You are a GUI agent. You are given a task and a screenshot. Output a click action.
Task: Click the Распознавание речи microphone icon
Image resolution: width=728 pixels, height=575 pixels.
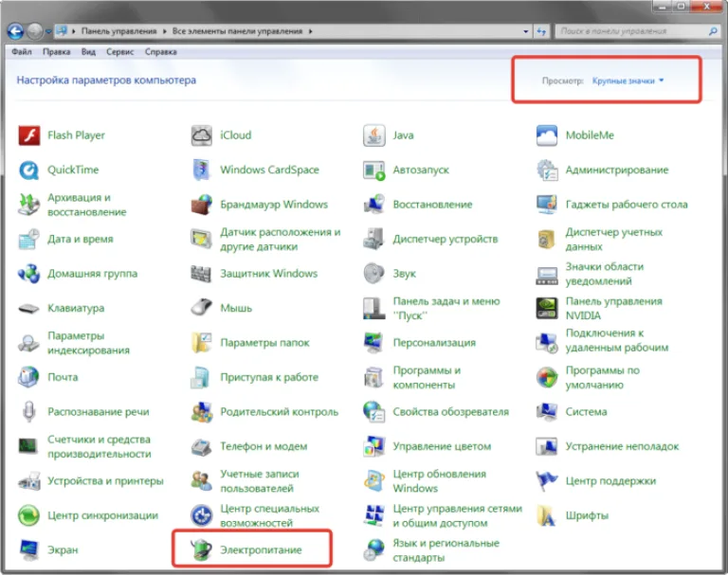click(x=28, y=412)
